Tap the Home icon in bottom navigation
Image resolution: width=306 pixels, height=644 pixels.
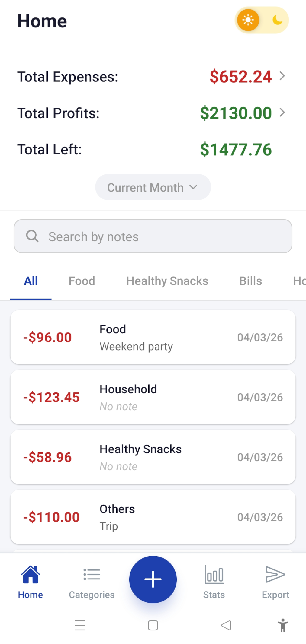(x=31, y=575)
